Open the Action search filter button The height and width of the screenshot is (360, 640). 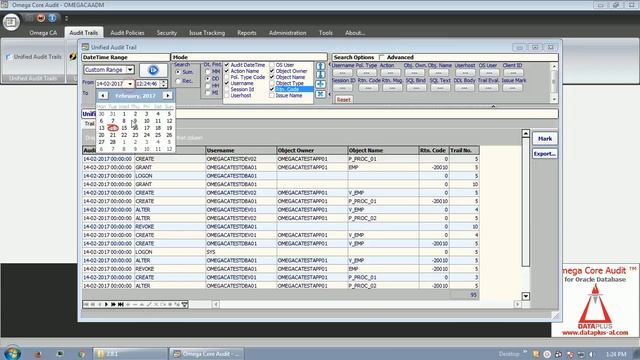[x=390, y=73]
